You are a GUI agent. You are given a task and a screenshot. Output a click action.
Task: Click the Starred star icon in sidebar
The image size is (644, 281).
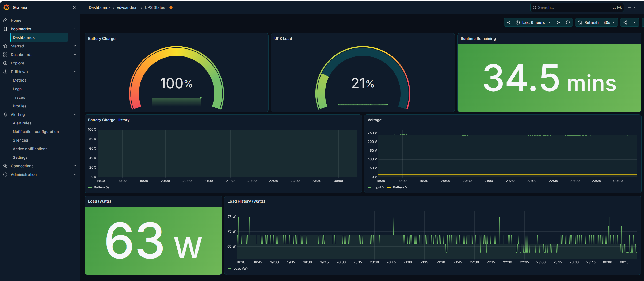[5, 46]
